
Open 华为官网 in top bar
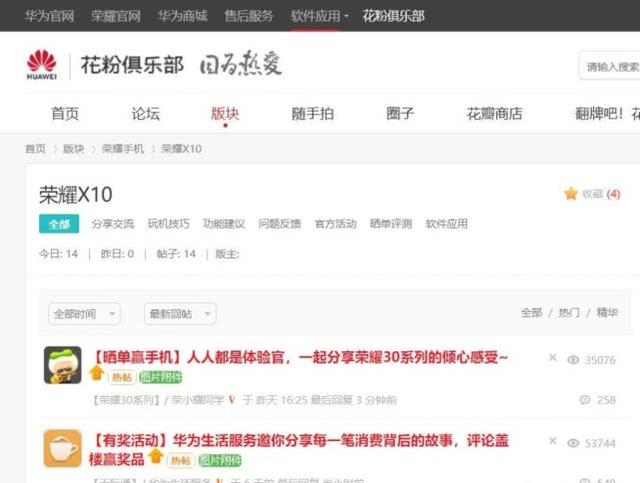49,16
